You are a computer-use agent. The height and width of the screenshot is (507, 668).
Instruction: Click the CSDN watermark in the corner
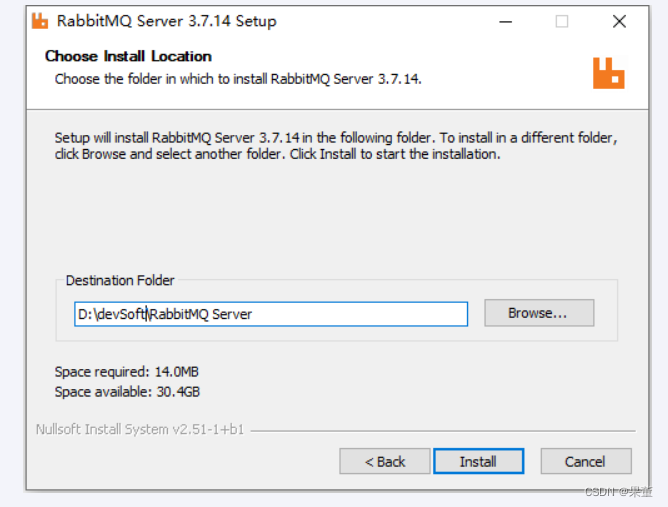point(618,491)
